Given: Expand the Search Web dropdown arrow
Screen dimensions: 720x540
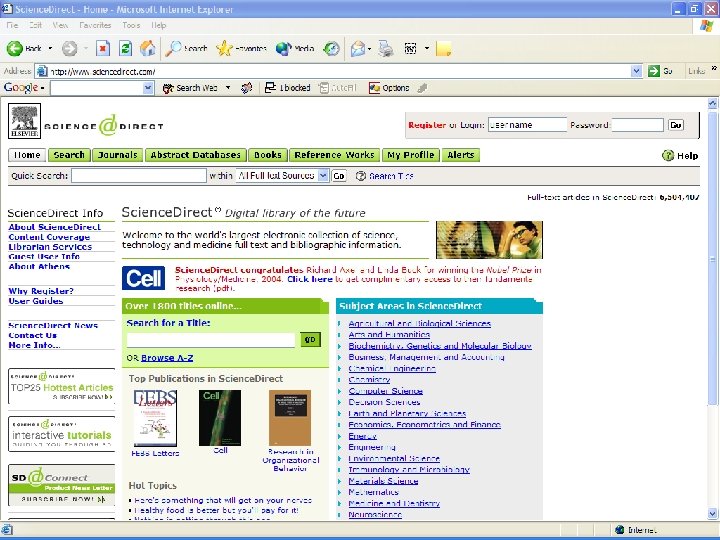Looking at the screenshot, I should click(x=228, y=88).
